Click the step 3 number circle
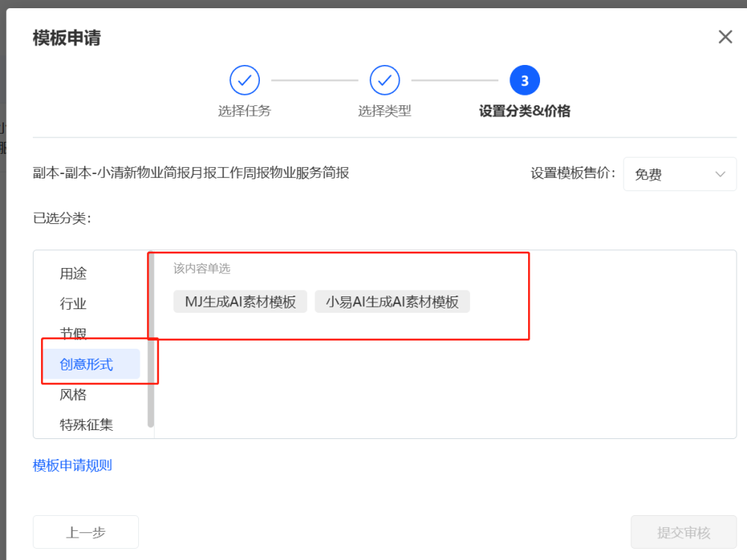747x560 pixels. coord(524,81)
